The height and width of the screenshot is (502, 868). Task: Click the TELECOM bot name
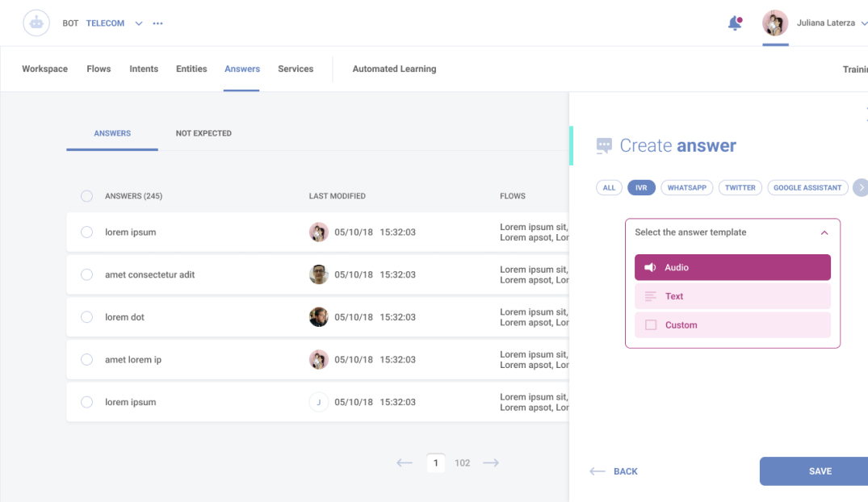tap(105, 23)
